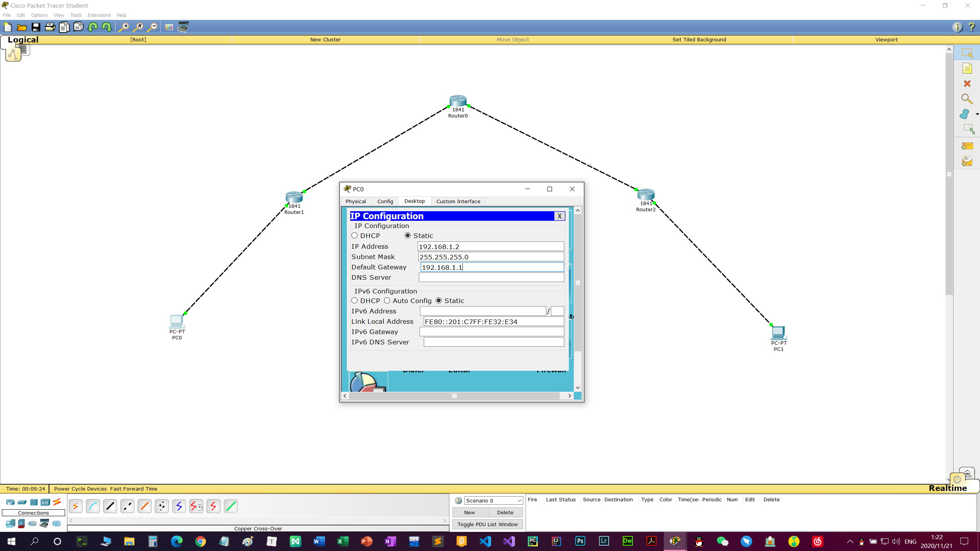The width and height of the screenshot is (980, 551).
Task: Select the Copper Cross-Over dashed cable
Action: (127, 506)
